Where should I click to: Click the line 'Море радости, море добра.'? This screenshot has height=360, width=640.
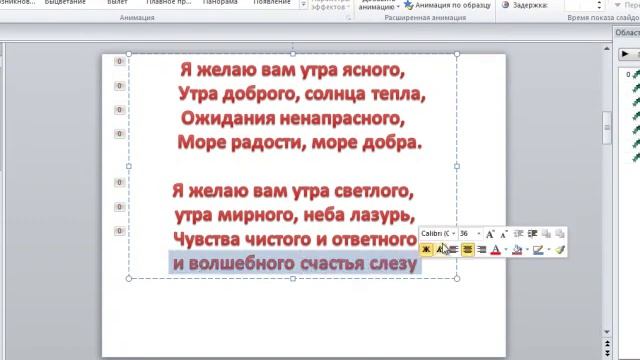[x=300, y=143]
